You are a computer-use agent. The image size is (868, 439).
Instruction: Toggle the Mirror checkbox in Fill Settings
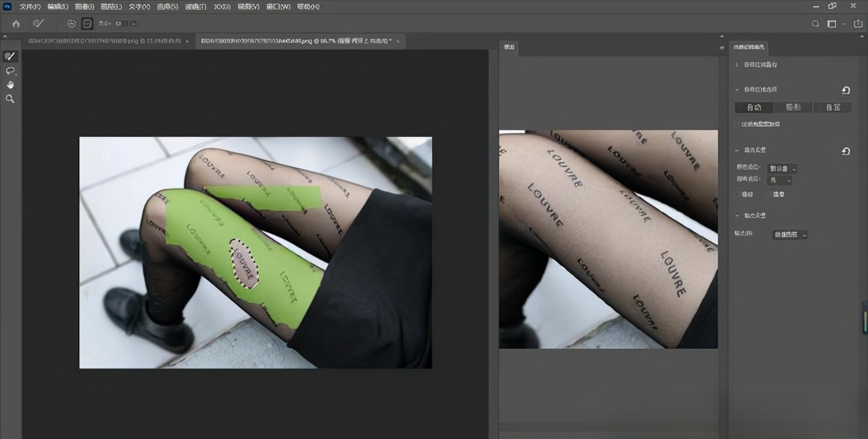coord(770,194)
